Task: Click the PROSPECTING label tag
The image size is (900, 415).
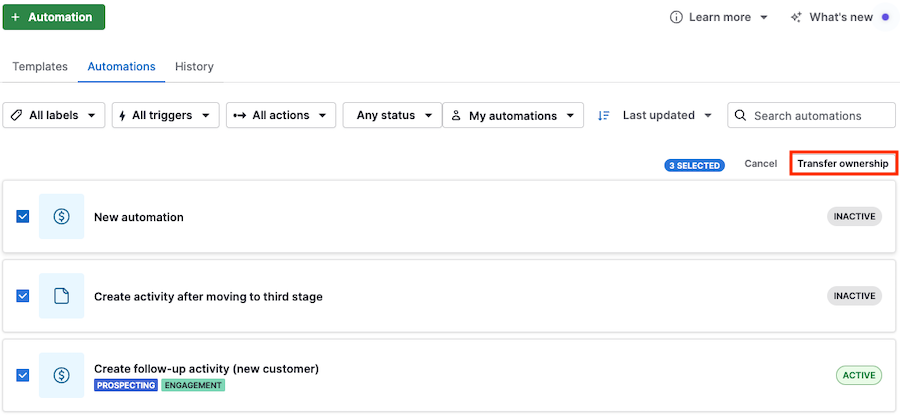Action: pyautogui.click(x=126, y=385)
